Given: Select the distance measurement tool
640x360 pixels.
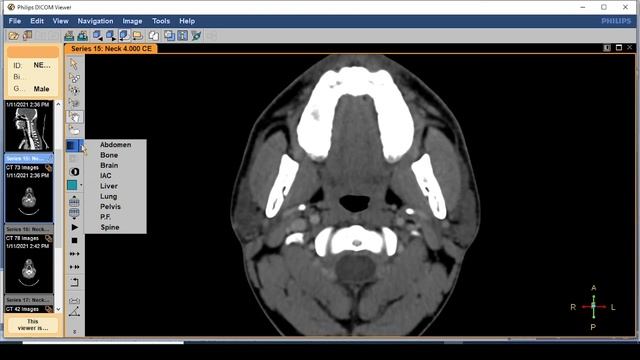Looking at the screenshot, I should 74,300.
